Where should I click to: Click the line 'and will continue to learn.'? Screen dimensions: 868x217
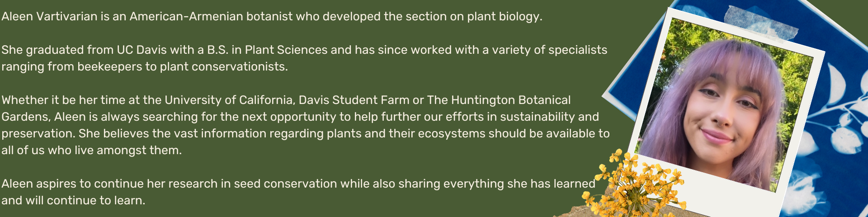tap(73, 201)
